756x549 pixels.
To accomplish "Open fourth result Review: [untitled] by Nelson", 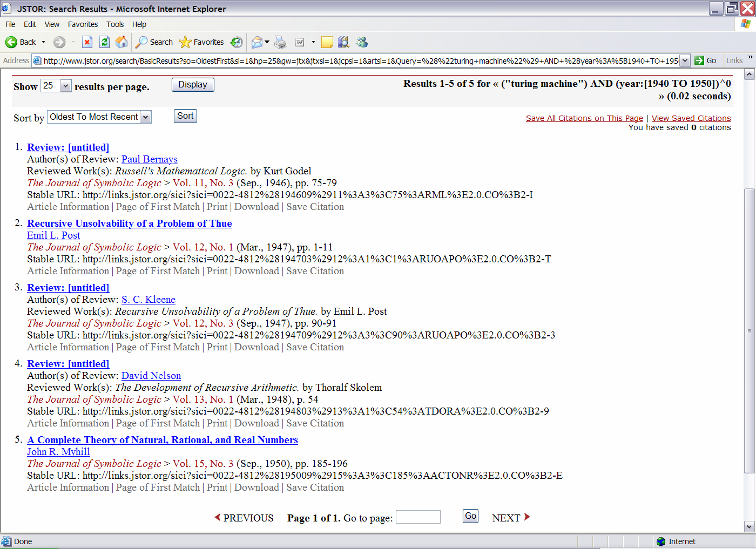I will (68, 364).
